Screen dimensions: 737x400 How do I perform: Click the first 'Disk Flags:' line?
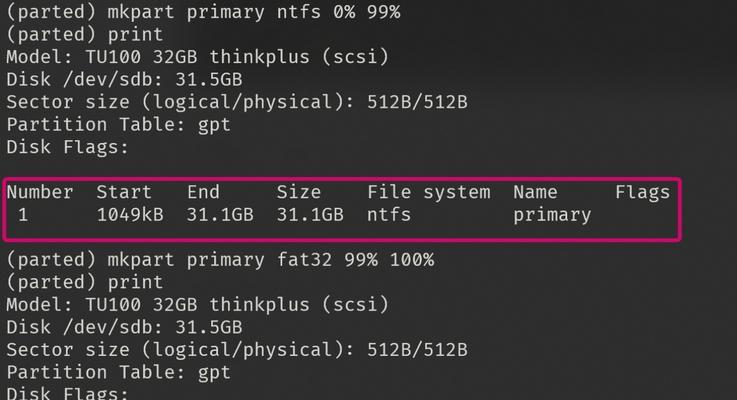click(67, 147)
